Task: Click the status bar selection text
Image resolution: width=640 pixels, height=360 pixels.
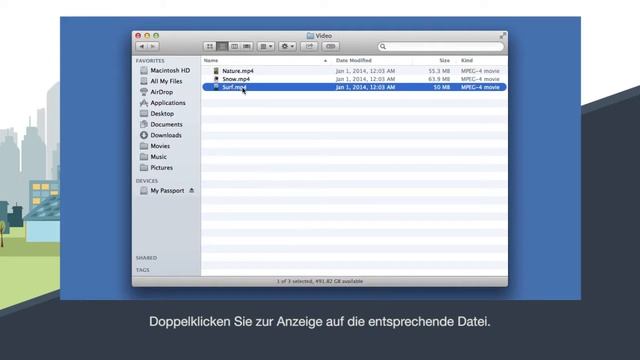Action: [320, 281]
